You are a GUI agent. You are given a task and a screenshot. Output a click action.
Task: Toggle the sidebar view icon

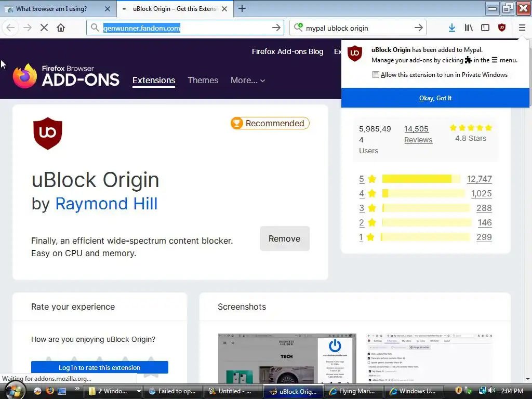pyautogui.click(x=485, y=28)
